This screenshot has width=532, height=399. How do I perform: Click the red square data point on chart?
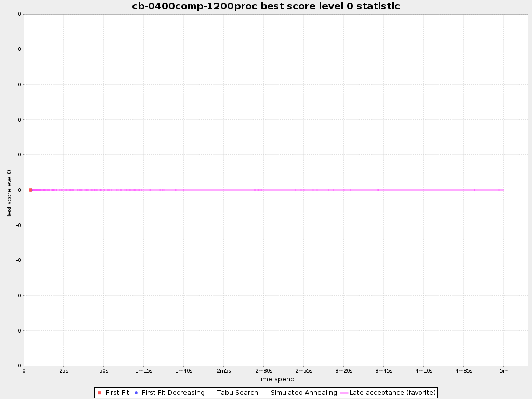point(31,190)
